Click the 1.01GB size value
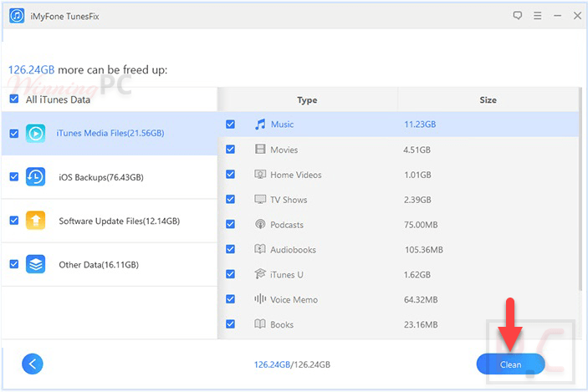 coord(417,175)
